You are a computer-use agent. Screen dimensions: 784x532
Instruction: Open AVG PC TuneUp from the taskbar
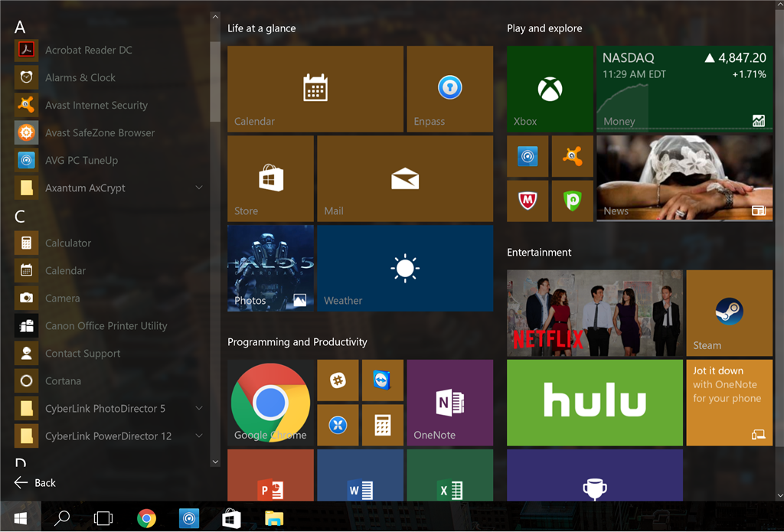click(x=189, y=518)
